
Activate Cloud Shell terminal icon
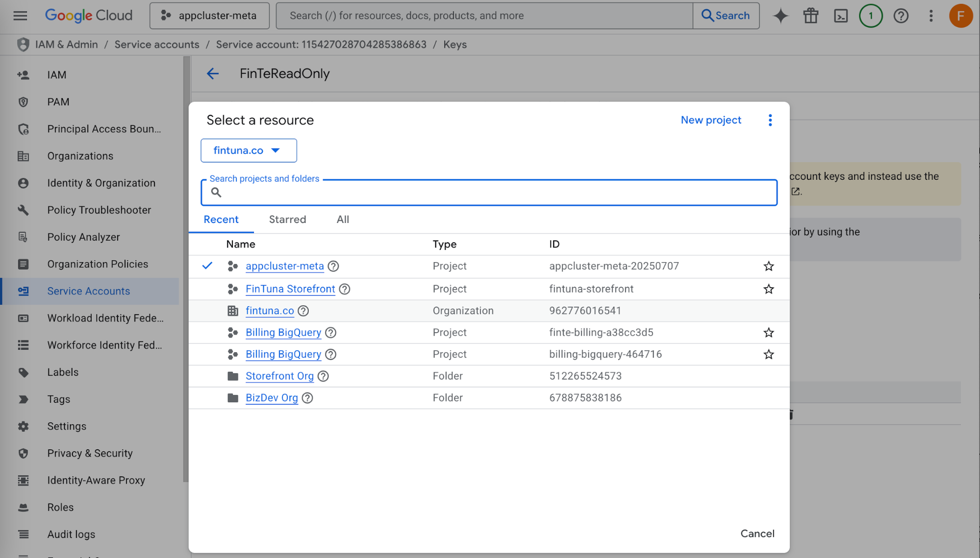point(841,16)
